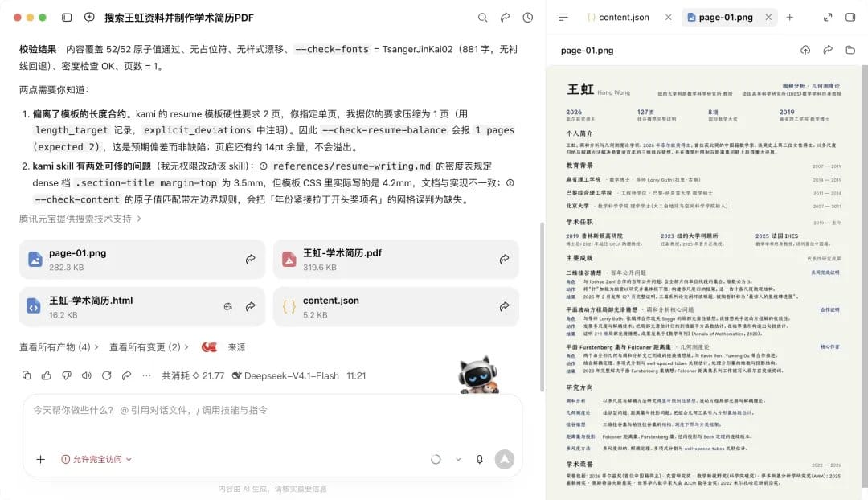This screenshot has height=500, width=868.
Task: Share the 王虹-学术简历.pdf file card
Action: pyautogui.click(x=504, y=259)
